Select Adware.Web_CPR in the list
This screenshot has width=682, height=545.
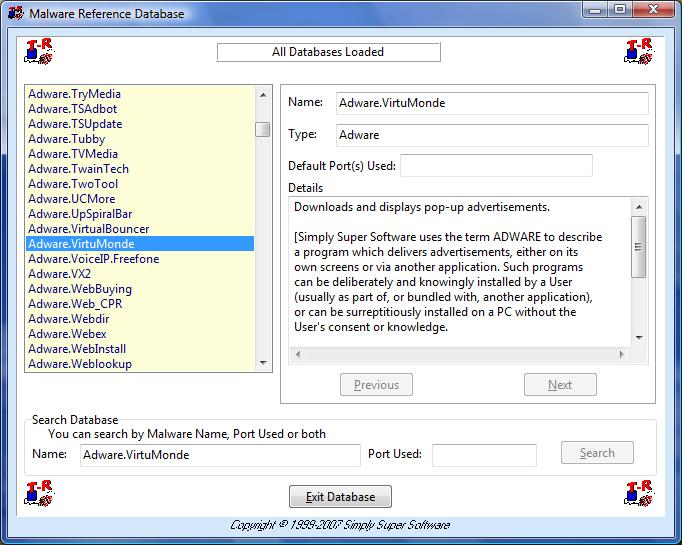pos(140,304)
